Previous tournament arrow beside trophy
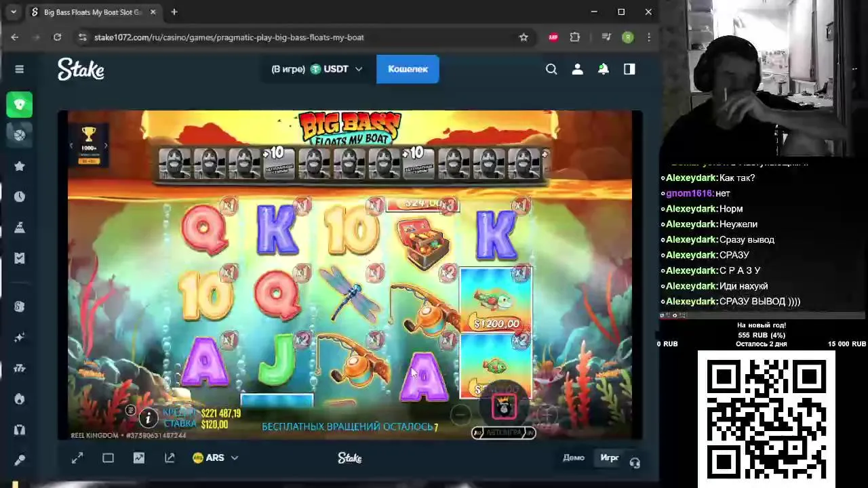Screen dimensions: 868x488 click(x=71, y=145)
